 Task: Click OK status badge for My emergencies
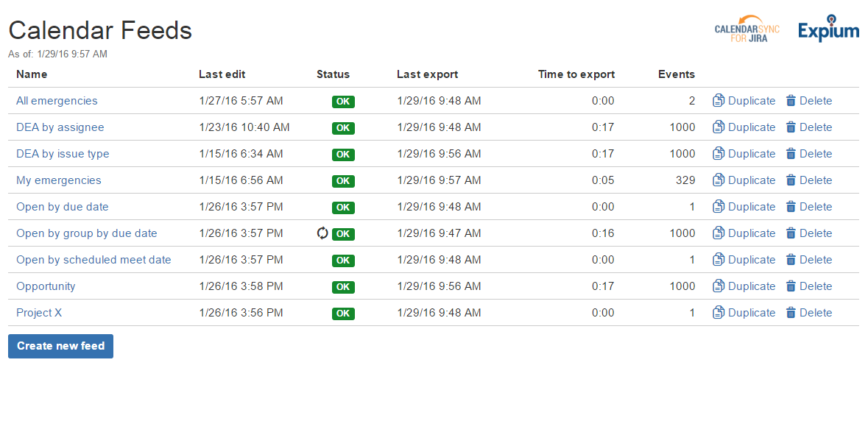[343, 181]
